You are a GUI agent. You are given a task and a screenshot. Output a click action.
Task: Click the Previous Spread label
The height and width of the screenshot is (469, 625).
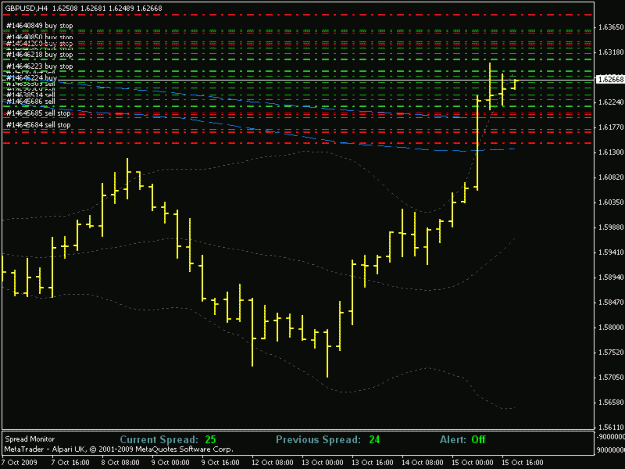click(x=318, y=440)
